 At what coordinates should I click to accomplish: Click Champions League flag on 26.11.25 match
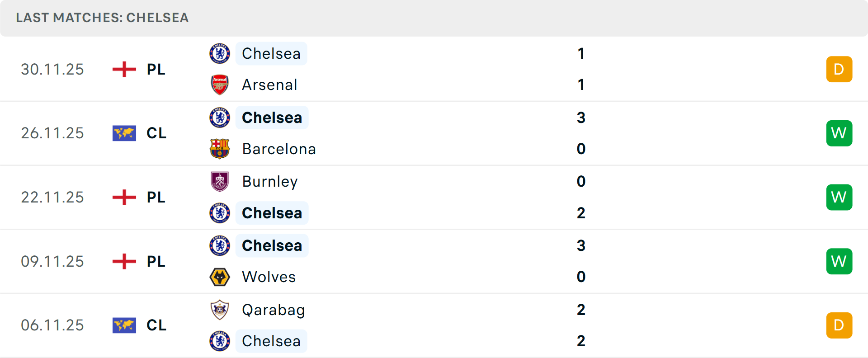click(124, 133)
